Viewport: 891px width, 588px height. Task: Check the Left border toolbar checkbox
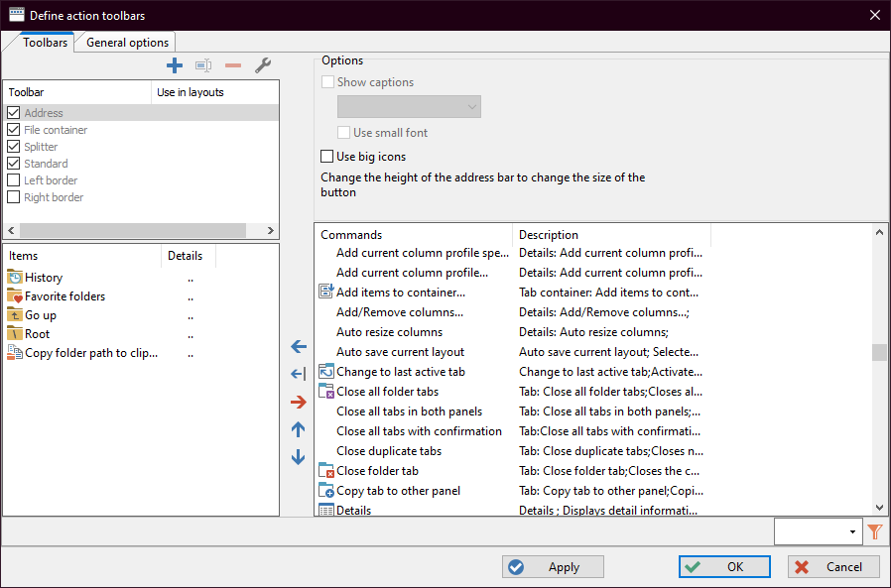(14, 180)
